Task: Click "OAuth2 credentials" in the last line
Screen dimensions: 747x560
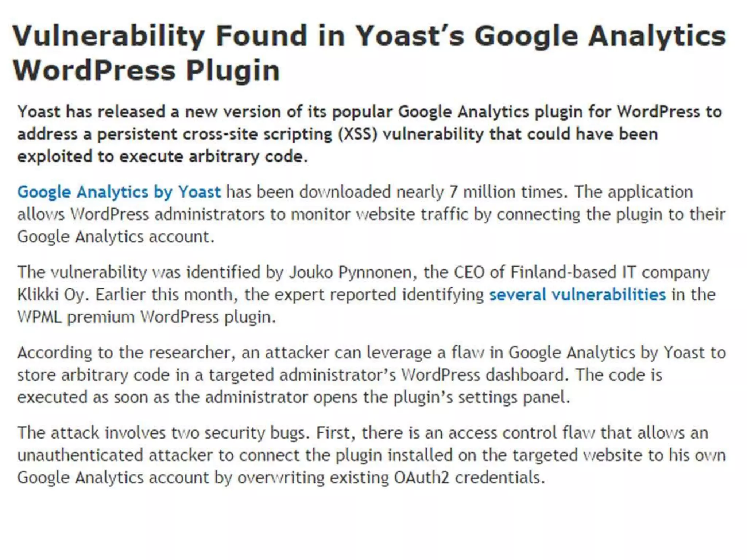Action: click(469, 478)
